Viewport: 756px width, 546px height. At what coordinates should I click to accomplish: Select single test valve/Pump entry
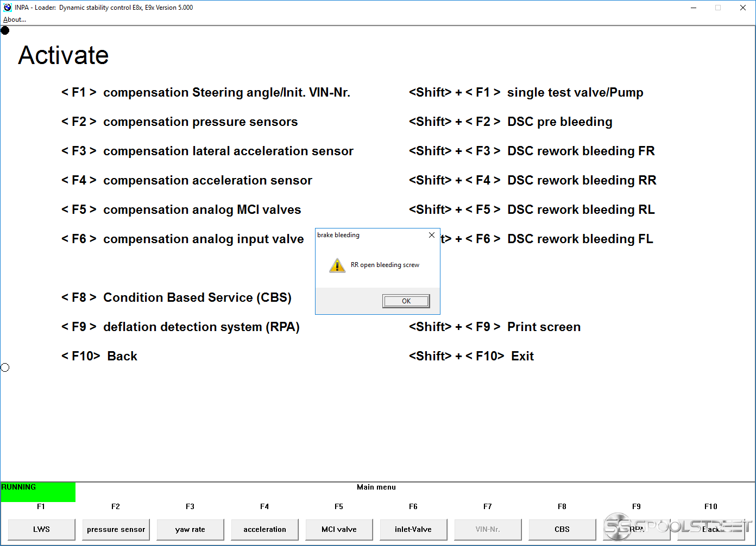click(526, 92)
